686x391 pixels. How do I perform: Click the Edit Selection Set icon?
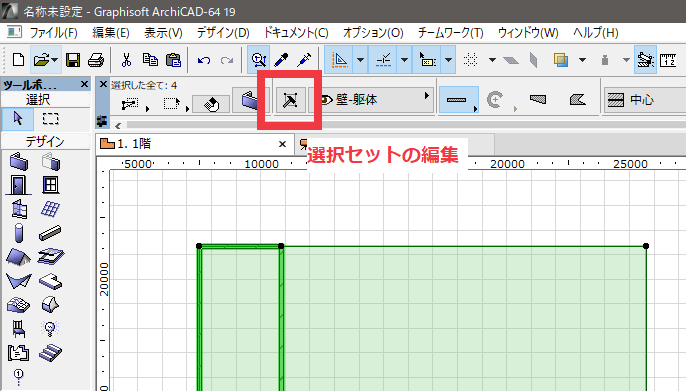click(290, 100)
